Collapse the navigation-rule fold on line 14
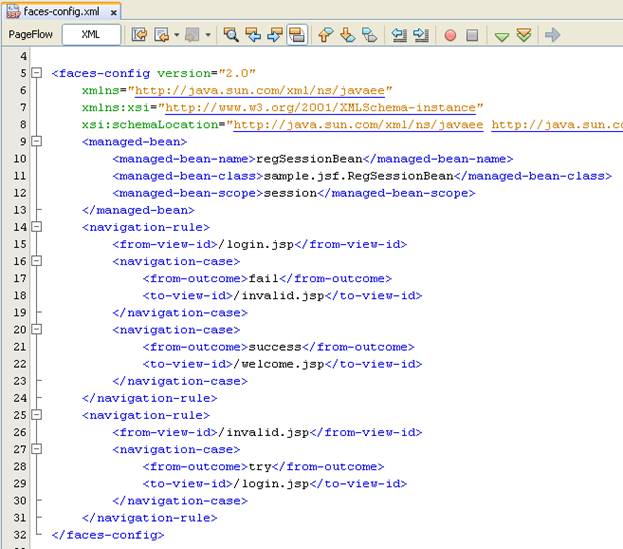The width and height of the screenshot is (623, 549). point(37,226)
